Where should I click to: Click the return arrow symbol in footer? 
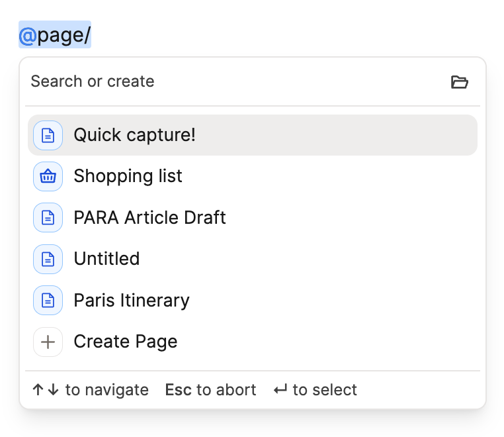pyautogui.click(x=280, y=390)
